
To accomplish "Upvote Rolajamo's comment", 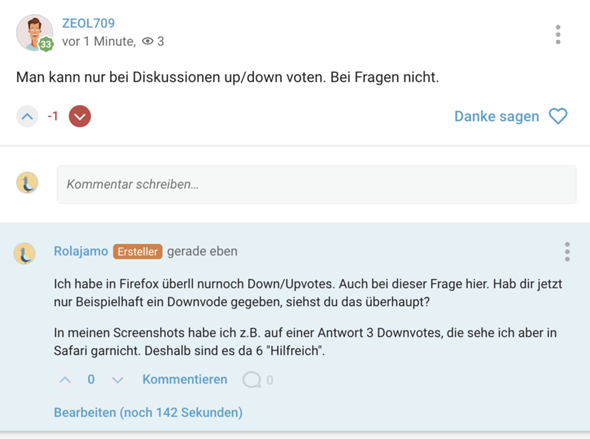I will pyautogui.click(x=65, y=380).
